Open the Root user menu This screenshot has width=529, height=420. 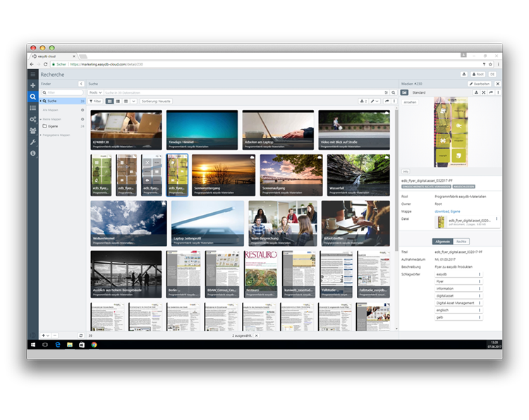(x=478, y=74)
